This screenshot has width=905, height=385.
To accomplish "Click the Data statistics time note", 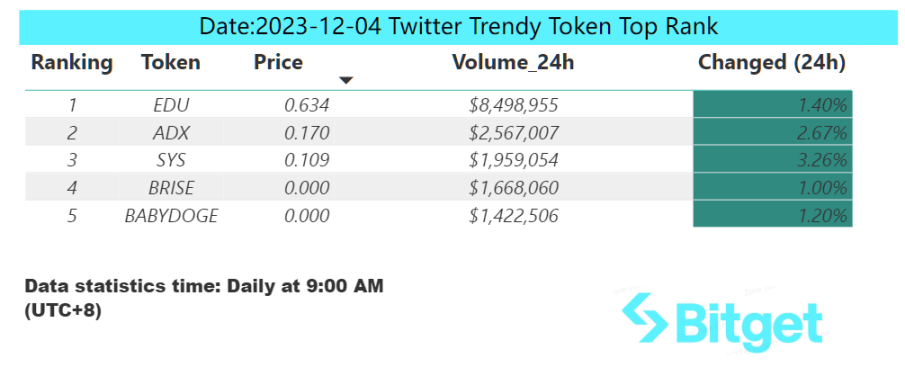I will (204, 298).
